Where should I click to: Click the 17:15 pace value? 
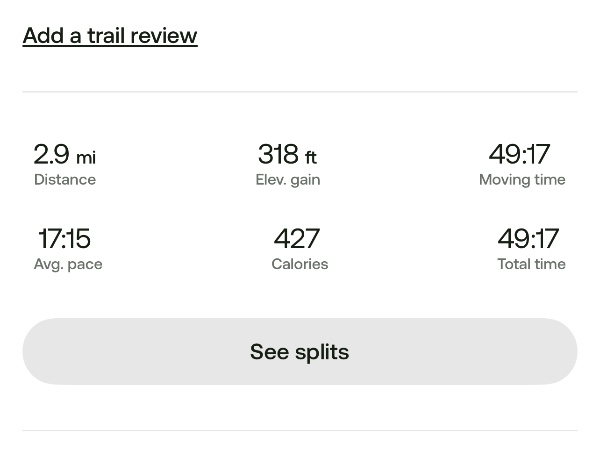64,239
